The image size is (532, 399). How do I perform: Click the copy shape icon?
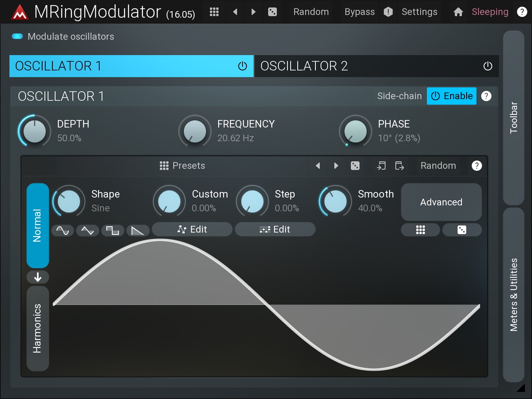[381, 166]
